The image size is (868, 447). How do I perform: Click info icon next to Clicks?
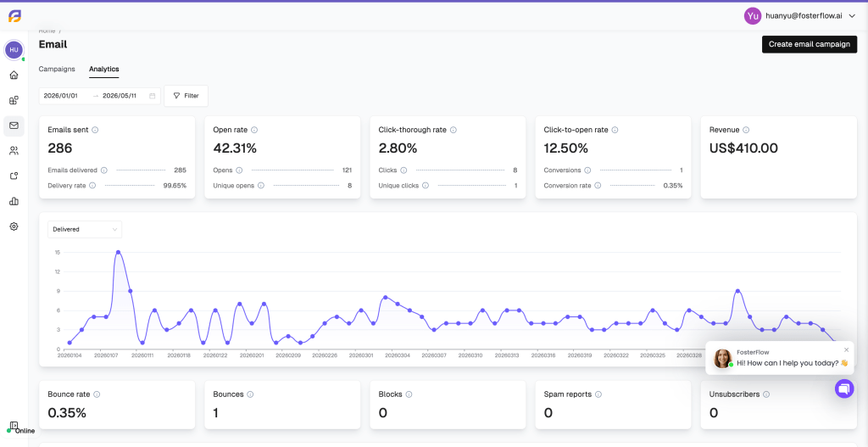click(x=403, y=170)
